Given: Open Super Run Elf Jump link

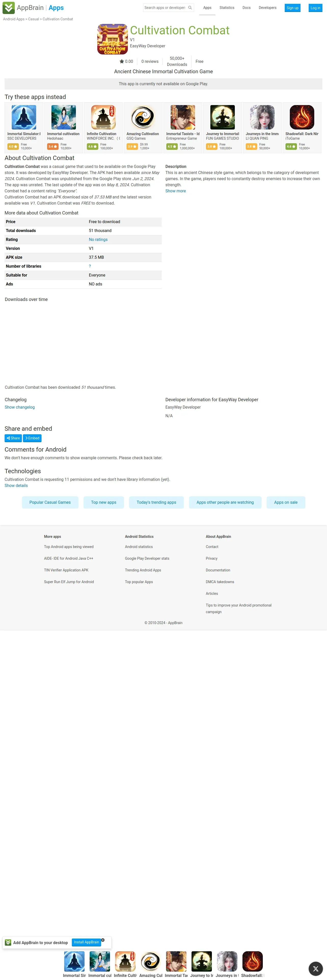Looking at the screenshot, I should point(69,582).
